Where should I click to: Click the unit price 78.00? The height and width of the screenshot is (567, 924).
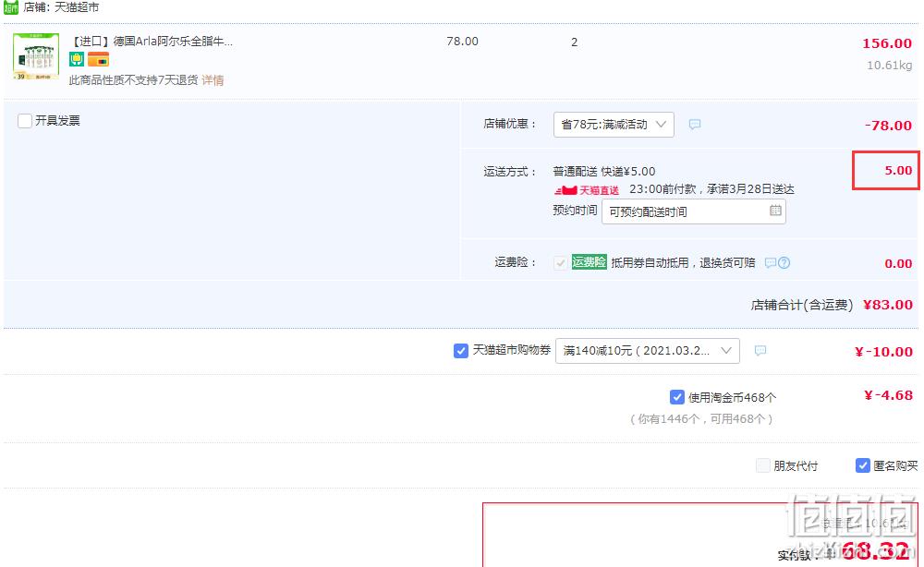tap(463, 42)
